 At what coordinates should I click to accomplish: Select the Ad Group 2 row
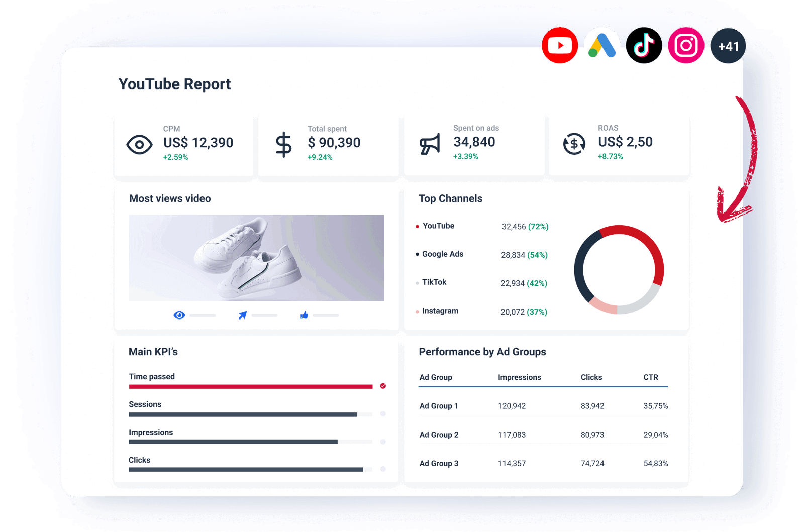pyautogui.click(x=439, y=435)
